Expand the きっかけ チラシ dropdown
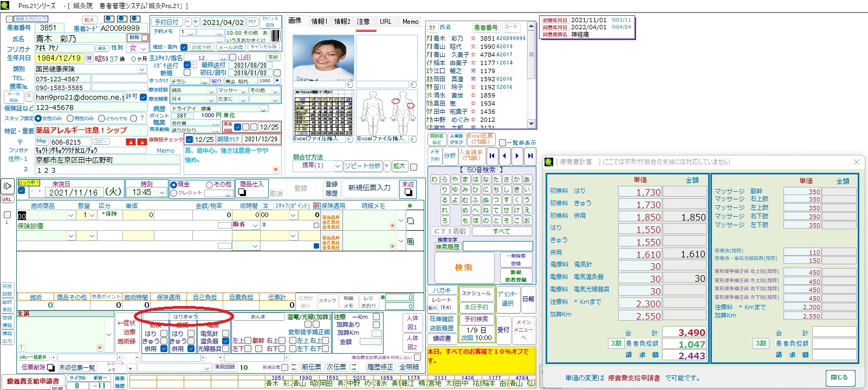 [205, 81]
